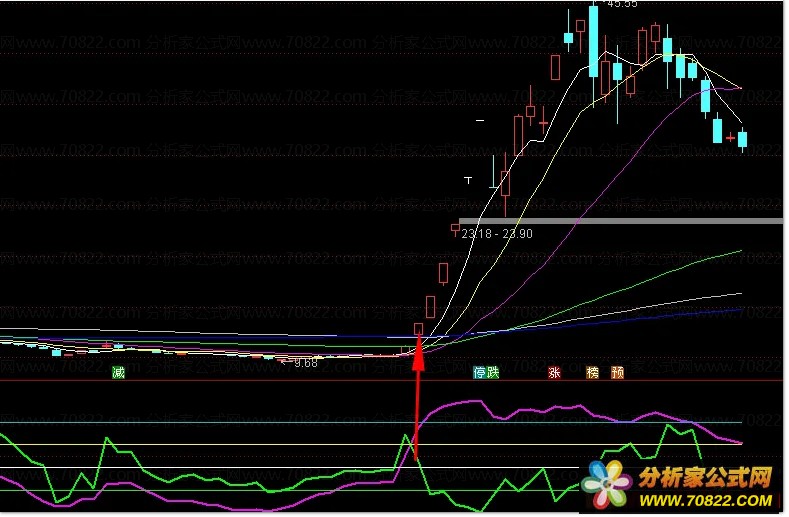Click the gray horizontal gap bar
Image resolution: width=789 pixels, height=517 pixels.
(x=621, y=221)
